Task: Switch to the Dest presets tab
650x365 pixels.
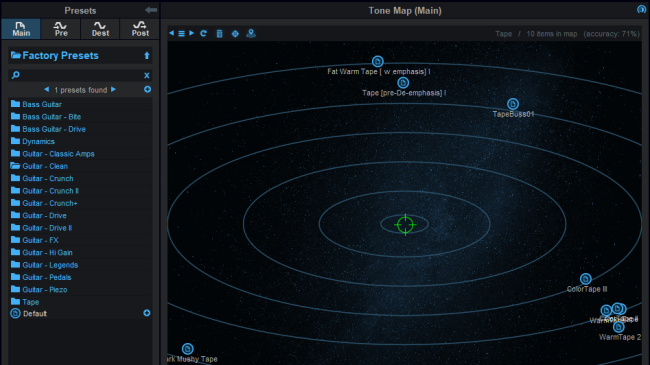Action: point(100,29)
